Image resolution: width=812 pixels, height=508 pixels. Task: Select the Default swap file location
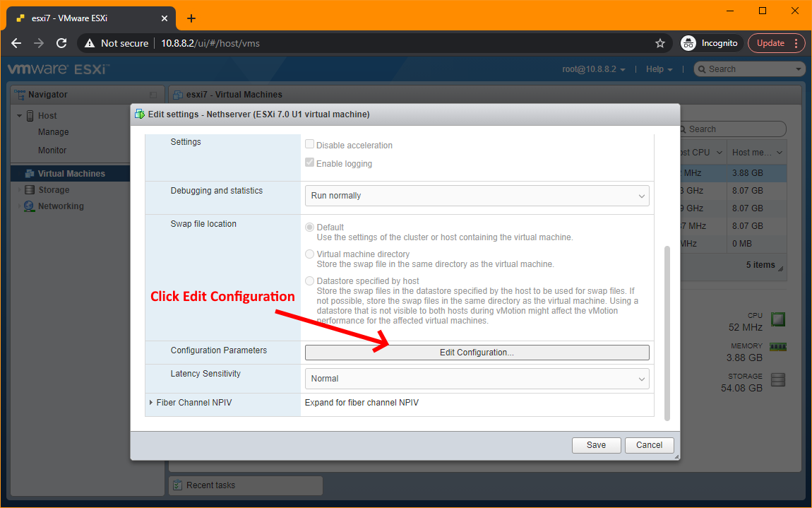click(x=310, y=227)
